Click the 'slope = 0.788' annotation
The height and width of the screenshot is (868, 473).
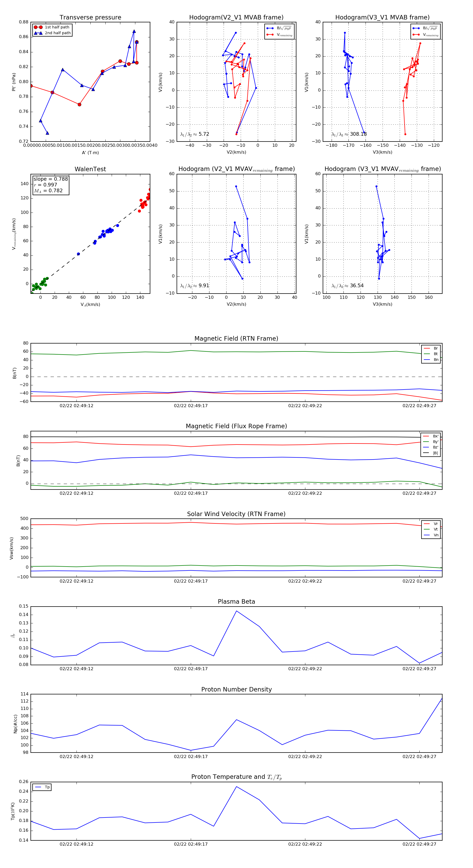[x=50, y=179]
